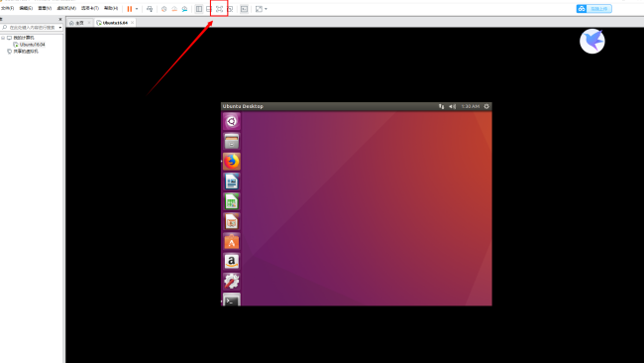This screenshot has height=363, width=644.
Task: Collapse the 我的计算机 tree node
Action: tap(3, 38)
